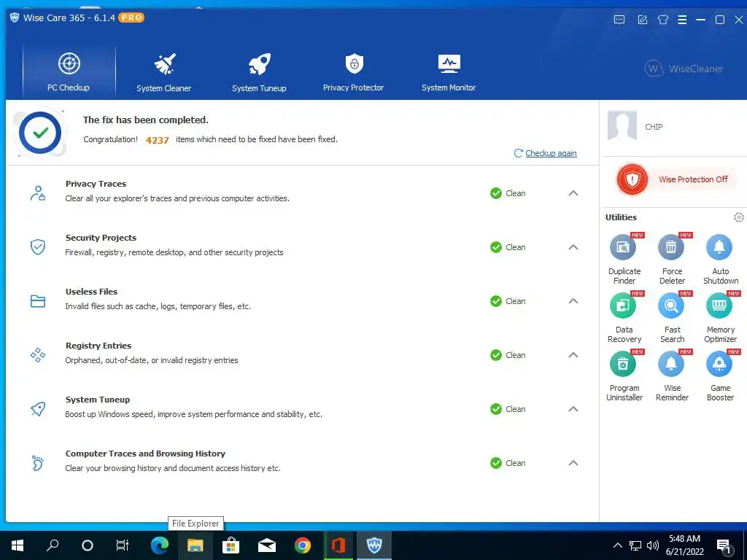
Task: Click the Security Projects heading
Action: 101,238
